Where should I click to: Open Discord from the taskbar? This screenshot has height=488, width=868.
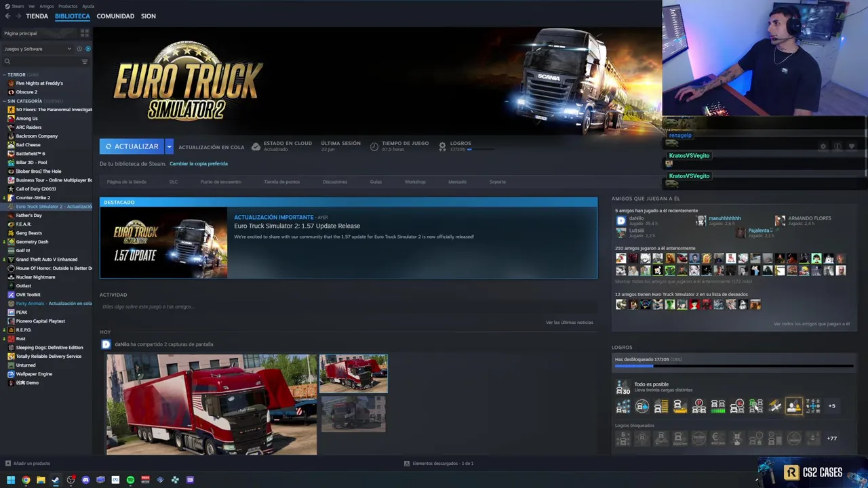pos(85,480)
